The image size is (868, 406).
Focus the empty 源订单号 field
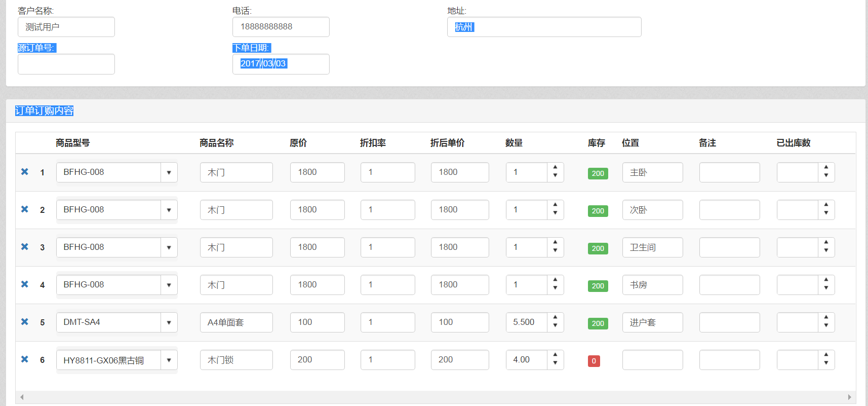click(x=66, y=64)
